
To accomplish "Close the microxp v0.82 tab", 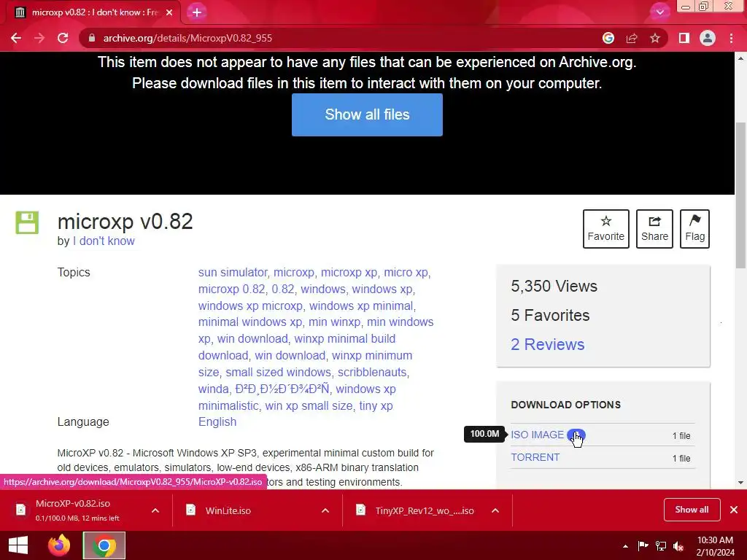I will (169, 12).
